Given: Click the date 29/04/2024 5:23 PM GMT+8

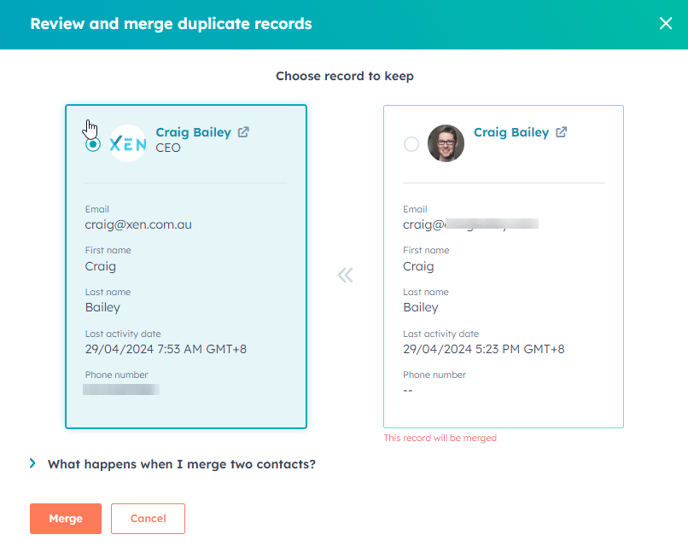Looking at the screenshot, I should [484, 349].
